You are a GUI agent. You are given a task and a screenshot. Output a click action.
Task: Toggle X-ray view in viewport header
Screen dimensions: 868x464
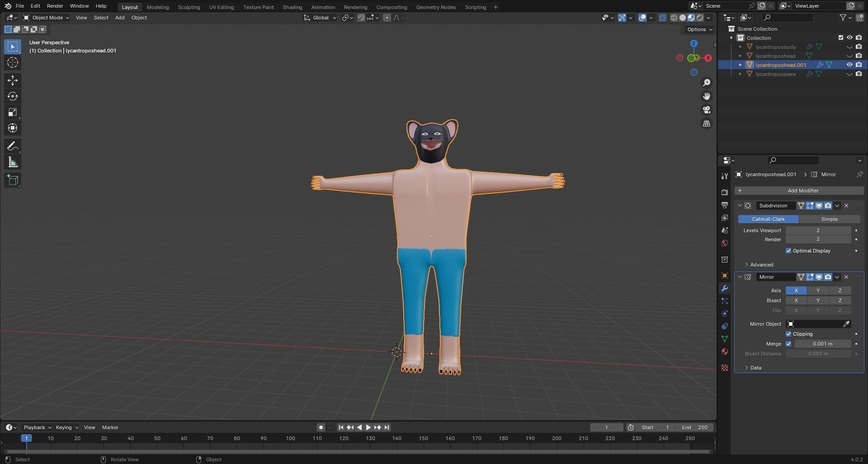[662, 18]
